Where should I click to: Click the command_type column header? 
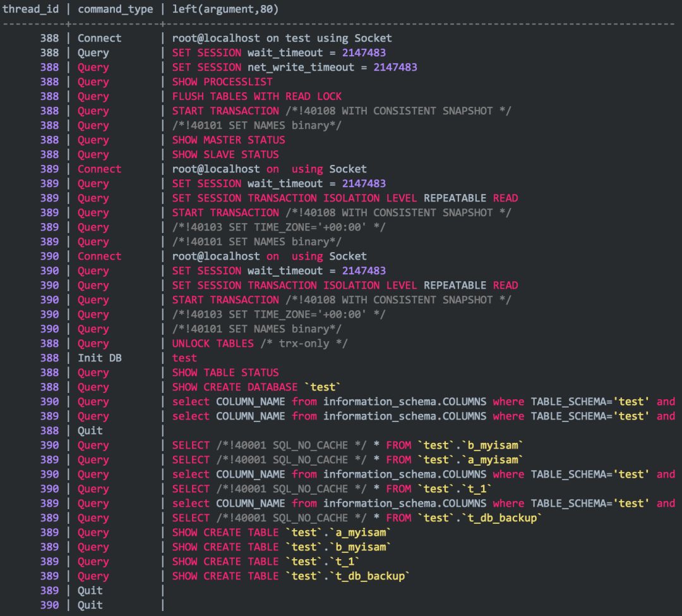tap(115, 9)
